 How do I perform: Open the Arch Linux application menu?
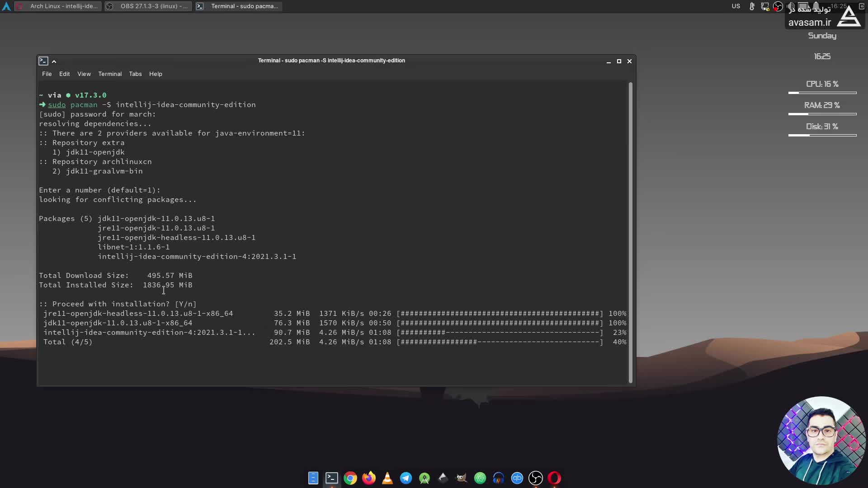coord(6,6)
